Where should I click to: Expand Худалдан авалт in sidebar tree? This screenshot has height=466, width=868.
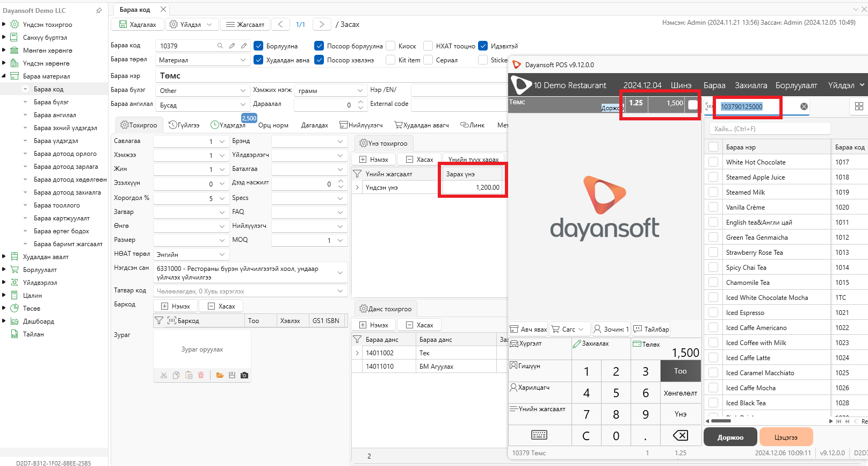pyautogui.click(x=4, y=257)
